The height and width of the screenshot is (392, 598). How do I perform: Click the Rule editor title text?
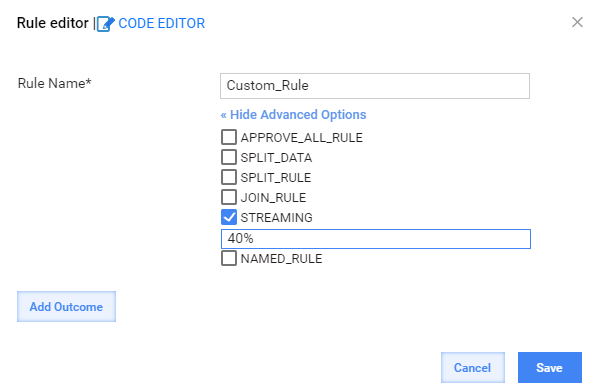pos(53,23)
